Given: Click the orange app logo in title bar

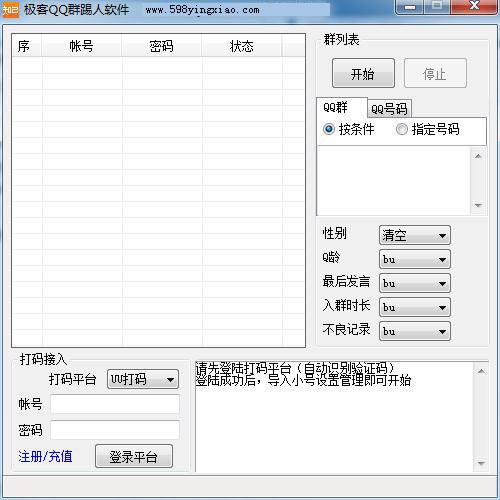Looking at the screenshot, I should tap(10, 10).
